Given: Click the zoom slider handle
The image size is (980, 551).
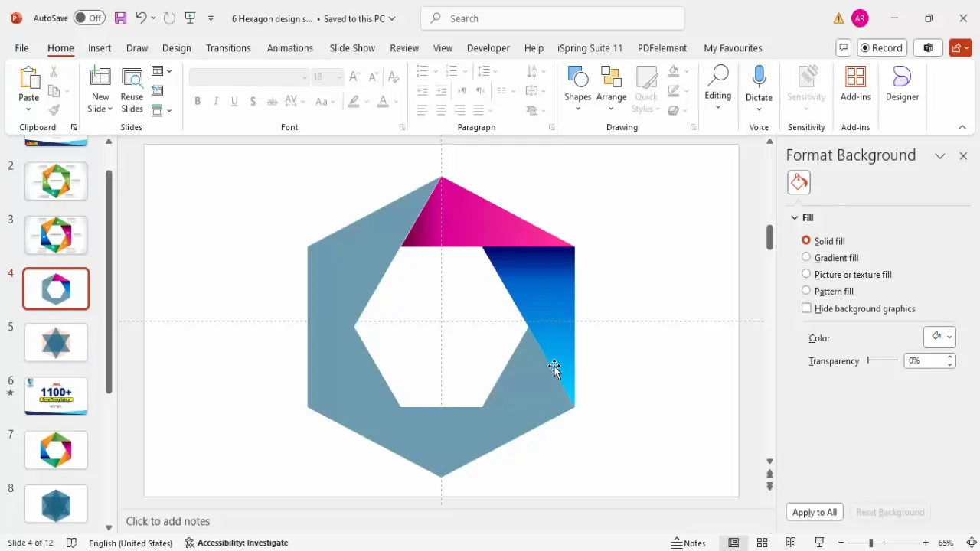Looking at the screenshot, I should click(871, 543).
